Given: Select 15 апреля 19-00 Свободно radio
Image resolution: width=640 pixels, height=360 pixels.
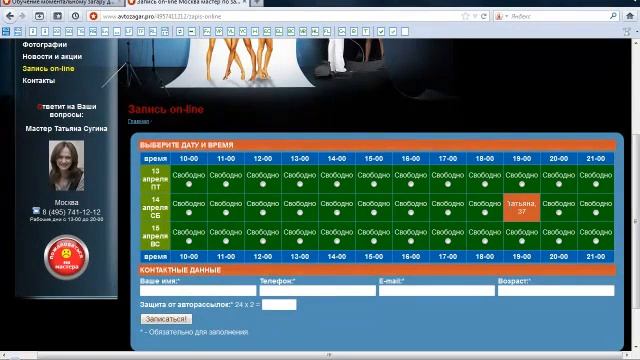Looking at the screenshot, I should (522, 241).
